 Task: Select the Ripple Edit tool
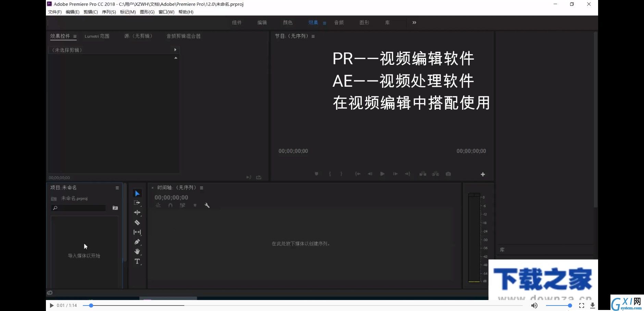click(x=137, y=213)
